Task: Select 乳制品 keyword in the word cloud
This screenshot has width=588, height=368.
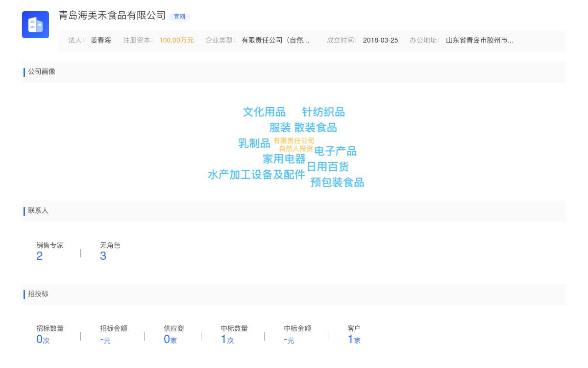Action: tap(253, 143)
